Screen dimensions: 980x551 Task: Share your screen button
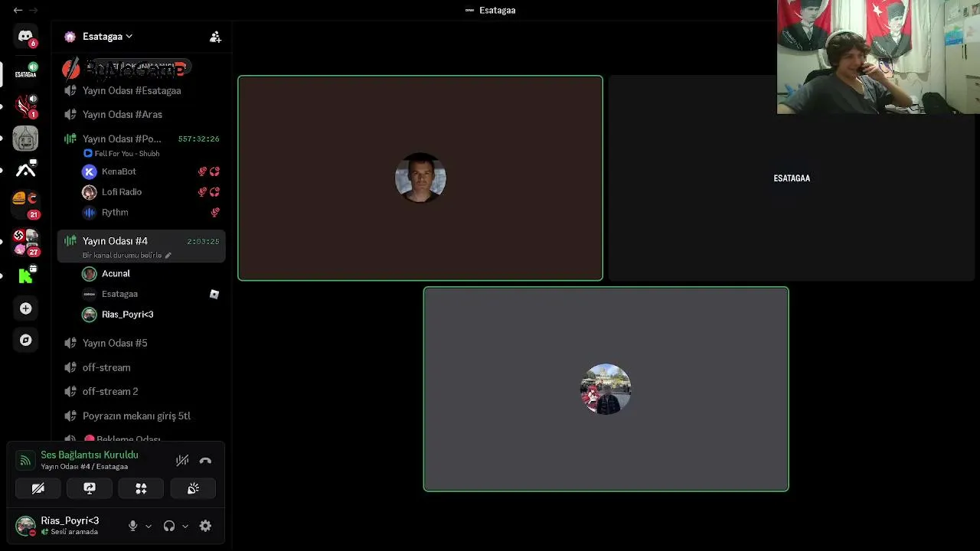pos(90,488)
